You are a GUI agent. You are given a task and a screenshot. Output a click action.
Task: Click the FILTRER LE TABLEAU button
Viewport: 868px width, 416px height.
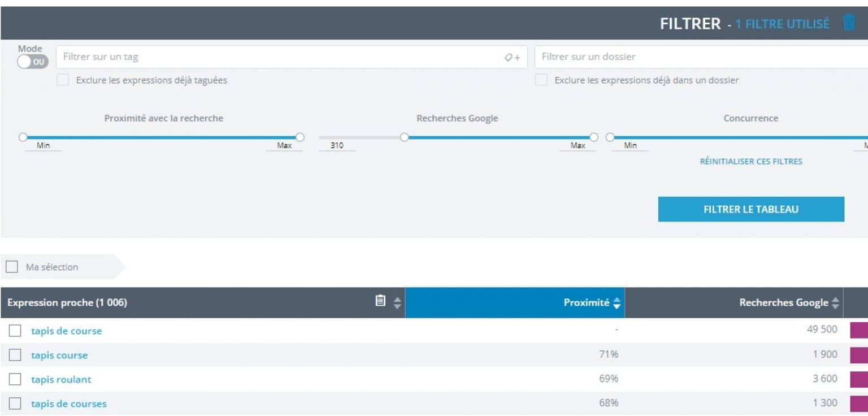[750, 209]
